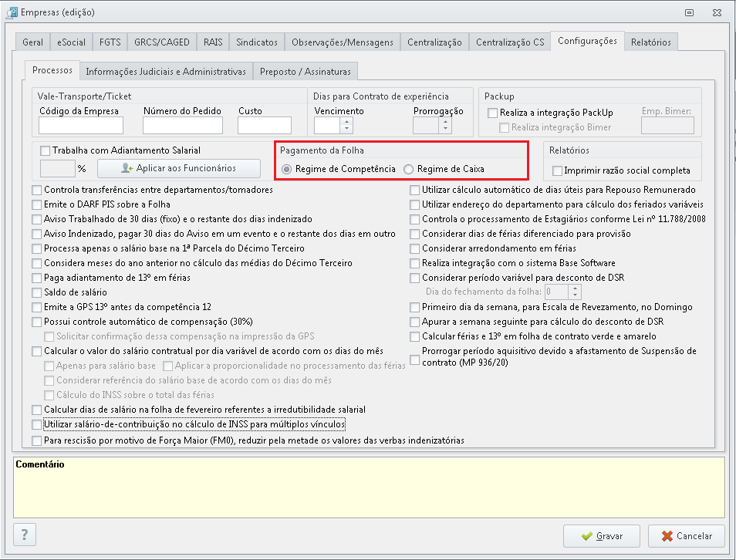Enable Trabalha com Adiantamento Salarial
The height and width of the screenshot is (560, 736).
coord(45,150)
